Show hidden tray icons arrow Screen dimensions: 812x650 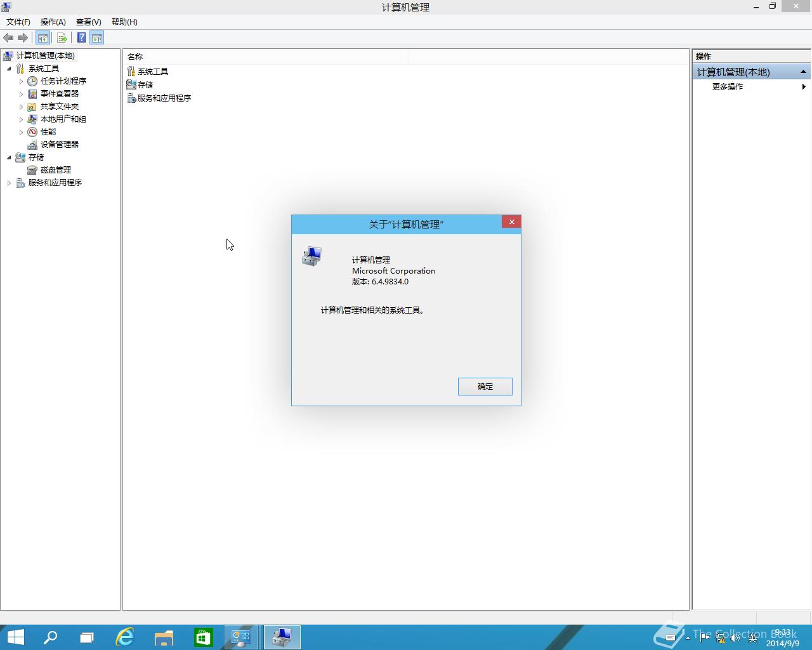coord(688,638)
